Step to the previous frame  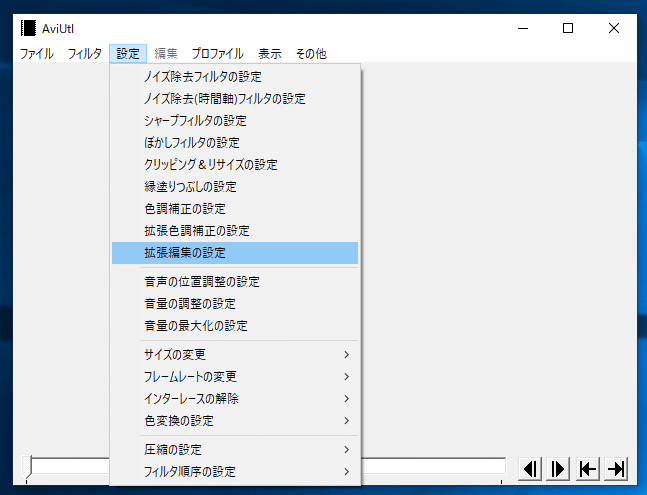pyautogui.click(x=530, y=469)
